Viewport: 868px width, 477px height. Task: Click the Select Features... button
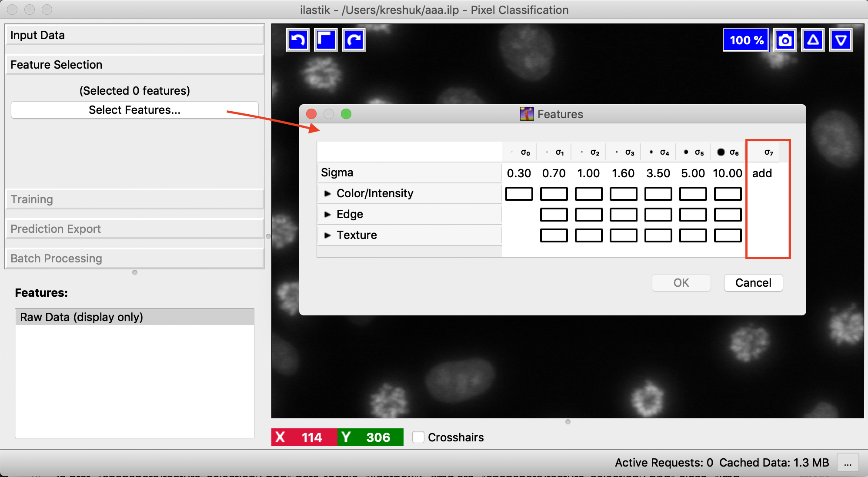coord(135,110)
